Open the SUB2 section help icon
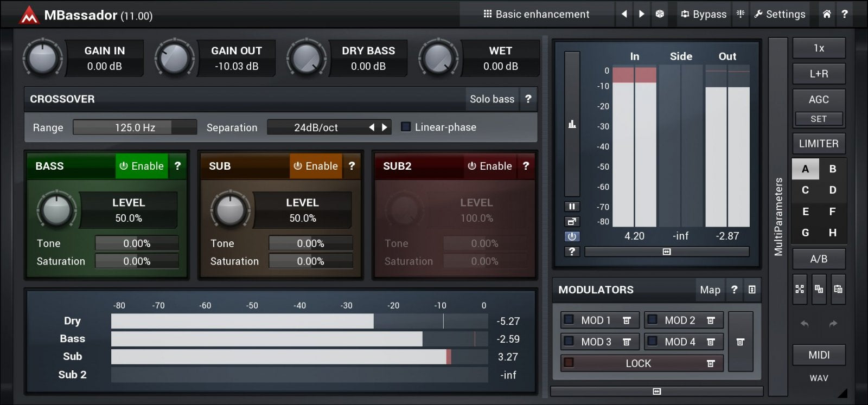This screenshot has height=405, width=868. tap(526, 166)
